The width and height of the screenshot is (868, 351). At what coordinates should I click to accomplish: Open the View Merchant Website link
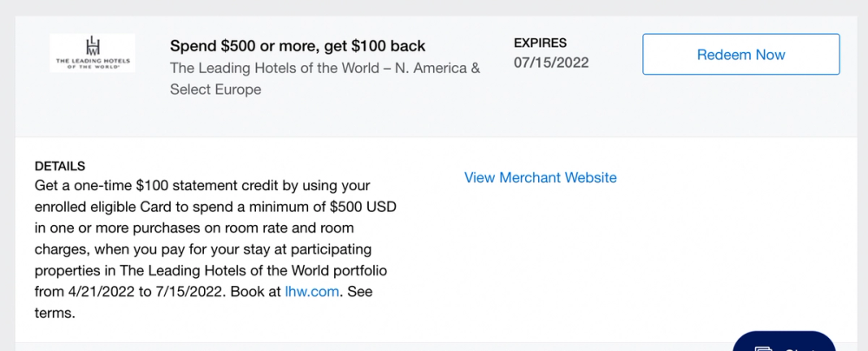tap(540, 177)
